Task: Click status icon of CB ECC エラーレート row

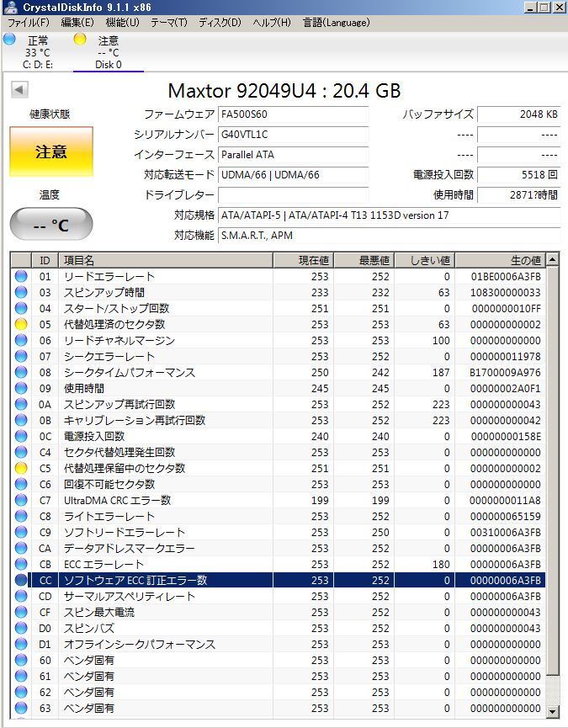Action: pos(21,564)
